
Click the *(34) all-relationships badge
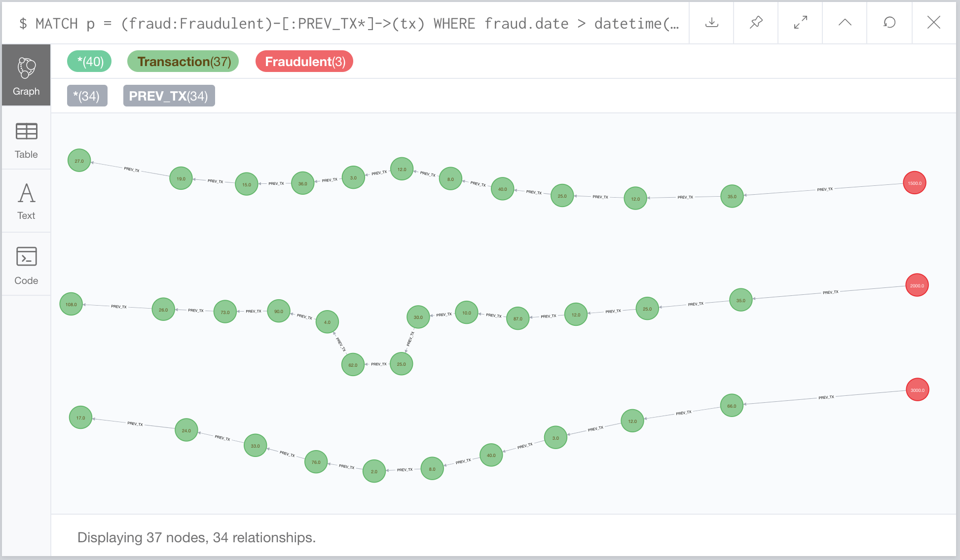(87, 96)
